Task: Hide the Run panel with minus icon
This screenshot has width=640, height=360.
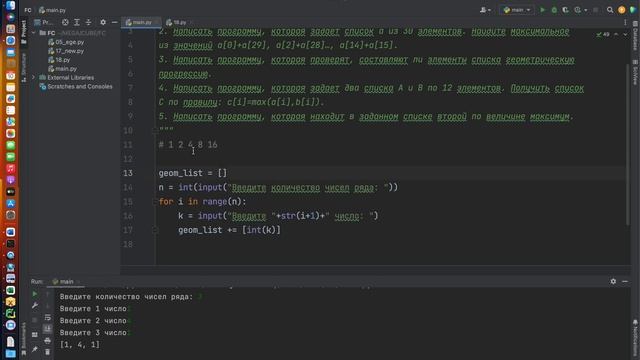Action: pyautogui.click(x=625, y=281)
